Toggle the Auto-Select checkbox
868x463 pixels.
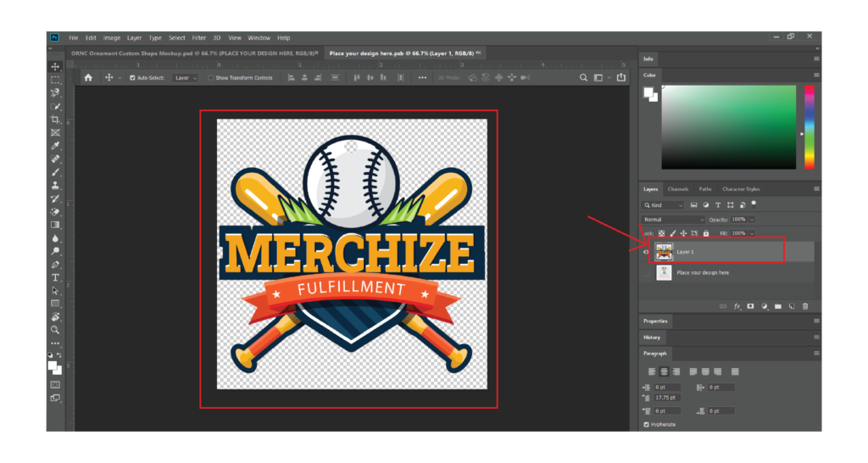[132, 78]
